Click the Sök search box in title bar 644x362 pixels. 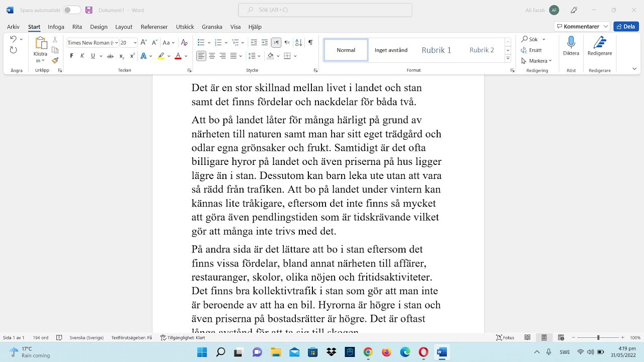325,10
